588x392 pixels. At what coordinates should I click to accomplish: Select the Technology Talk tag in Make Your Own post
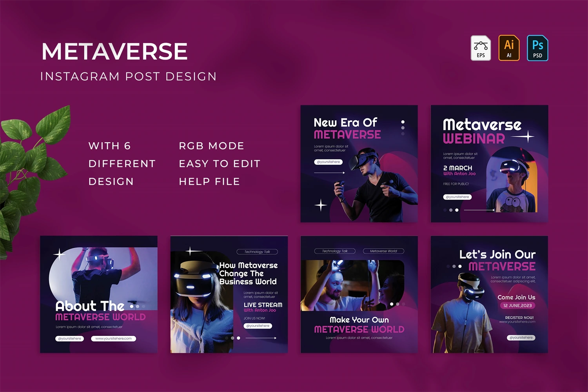coord(335,251)
